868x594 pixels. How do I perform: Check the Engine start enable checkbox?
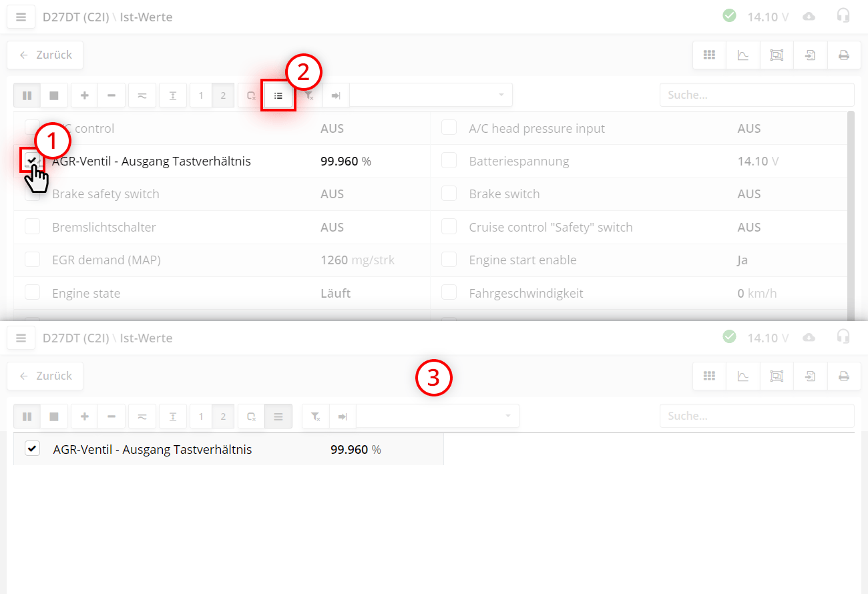449,260
